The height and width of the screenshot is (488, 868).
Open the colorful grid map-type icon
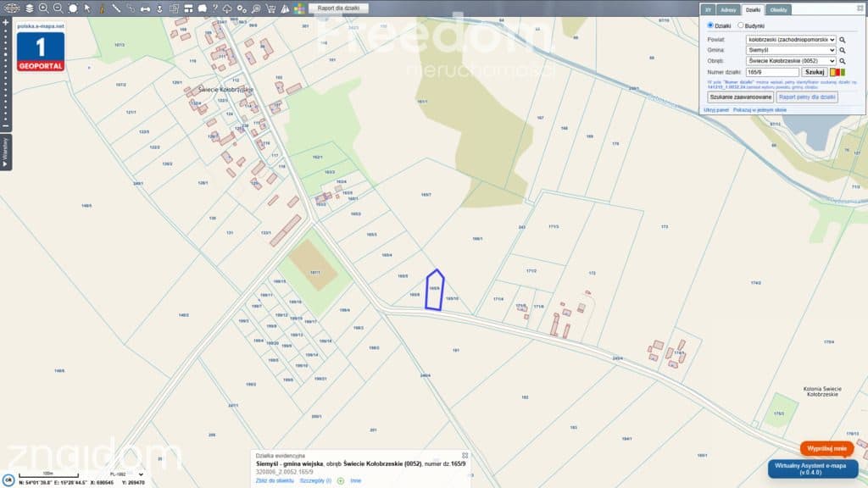[x=299, y=8]
